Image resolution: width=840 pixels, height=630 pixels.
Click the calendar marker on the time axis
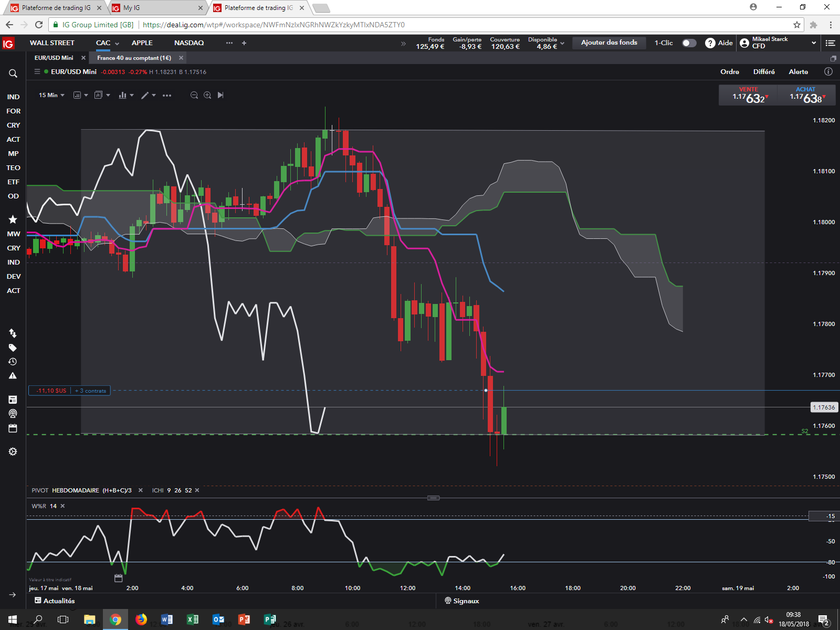pos(119,578)
